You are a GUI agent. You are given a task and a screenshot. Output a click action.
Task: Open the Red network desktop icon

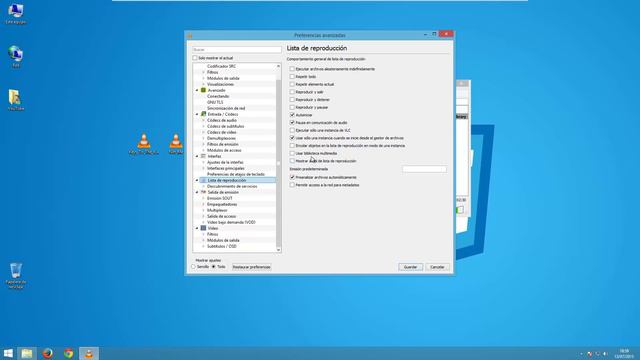(16, 56)
